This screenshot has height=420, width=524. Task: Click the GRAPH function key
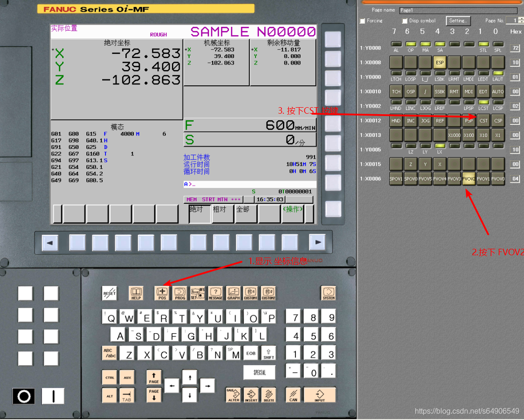[x=233, y=293]
